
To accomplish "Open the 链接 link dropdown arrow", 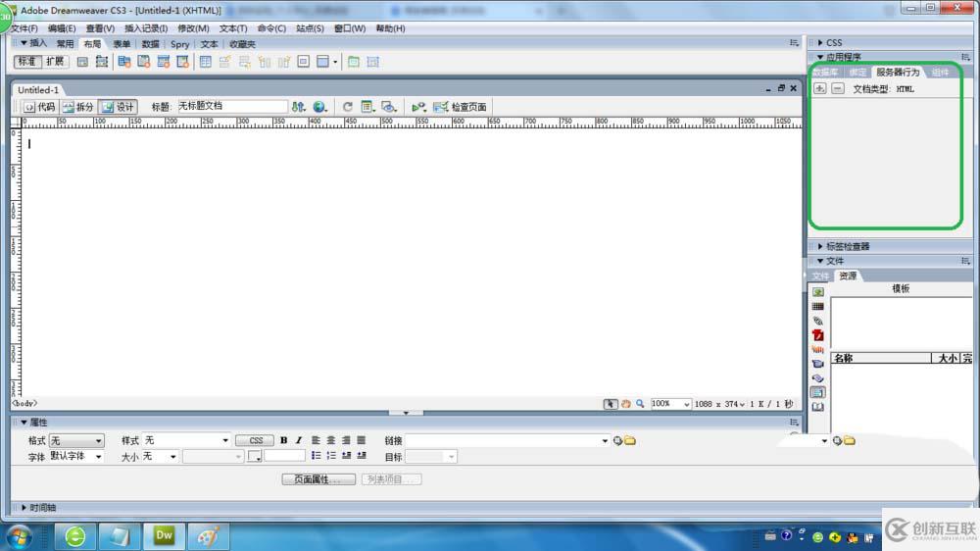I will click(605, 441).
